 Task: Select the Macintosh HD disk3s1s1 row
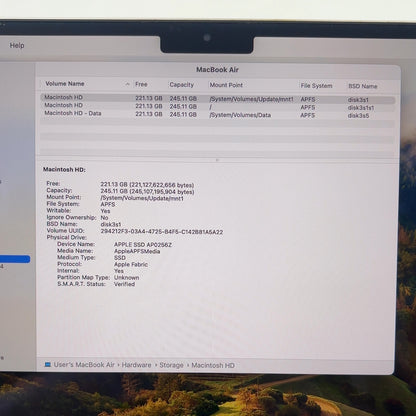click(x=218, y=107)
